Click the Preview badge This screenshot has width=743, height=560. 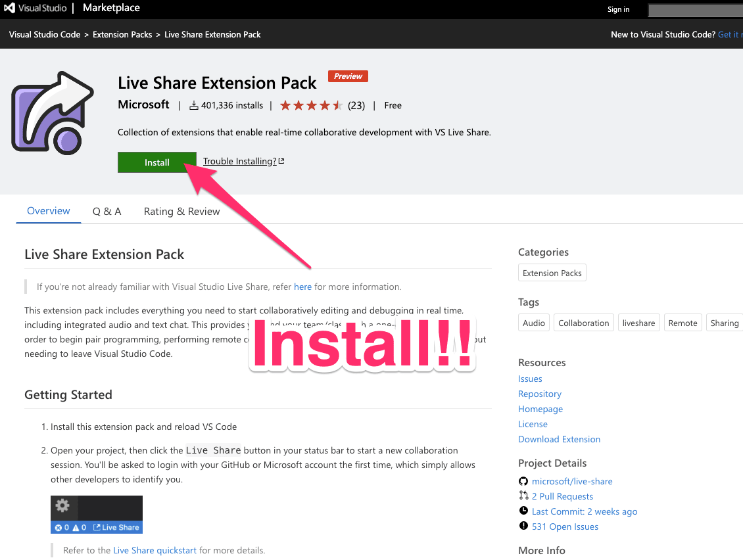tap(348, 76)
